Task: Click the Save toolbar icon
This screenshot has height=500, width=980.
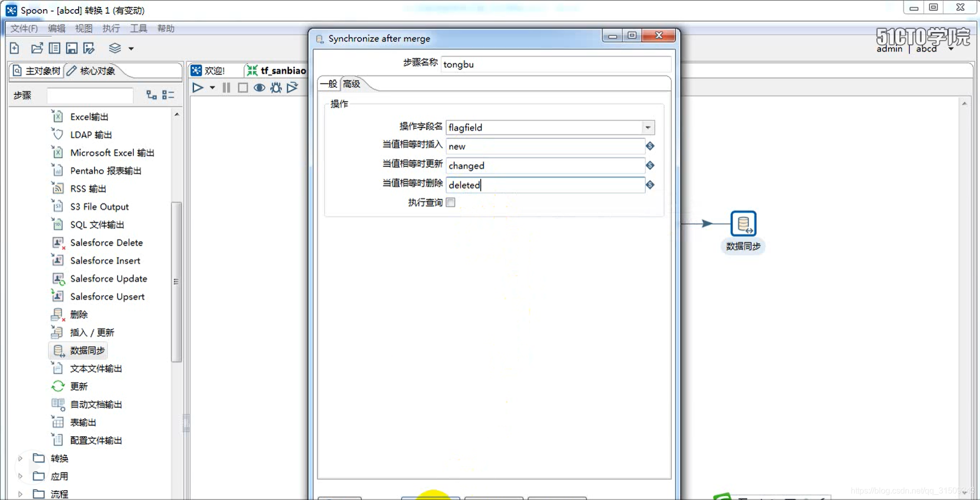Action: 72,48
